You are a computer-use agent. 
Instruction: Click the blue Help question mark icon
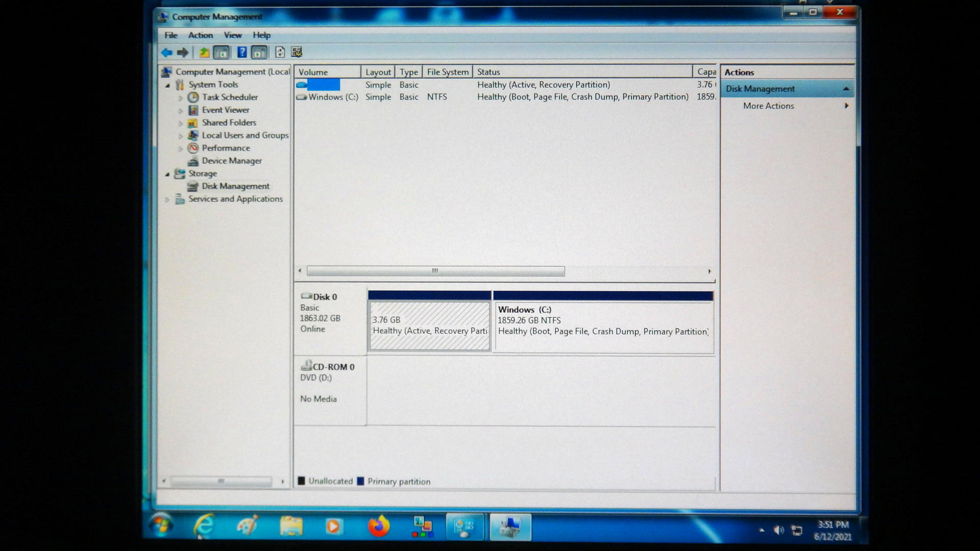pyautogui.click(x=242, y=52)
